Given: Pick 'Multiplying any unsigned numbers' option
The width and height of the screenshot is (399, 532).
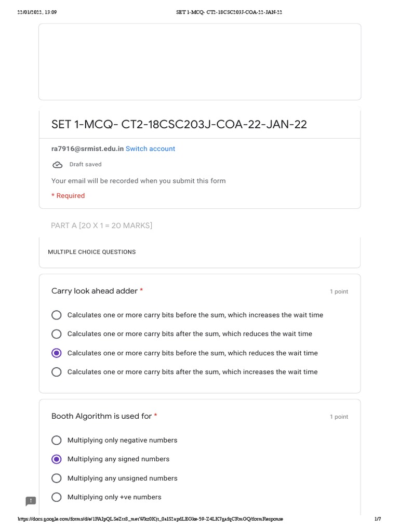Looking at the screenshot, I should pos(57,478).
